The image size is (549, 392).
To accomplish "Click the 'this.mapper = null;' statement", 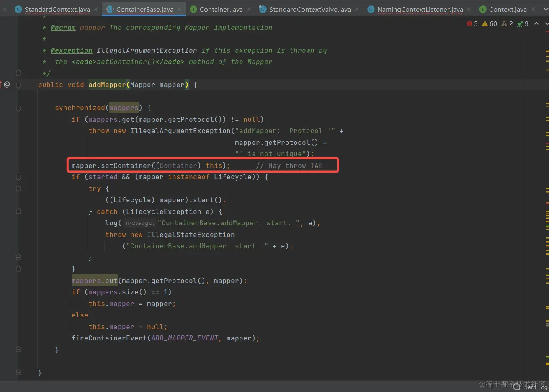I will [128, 327].
